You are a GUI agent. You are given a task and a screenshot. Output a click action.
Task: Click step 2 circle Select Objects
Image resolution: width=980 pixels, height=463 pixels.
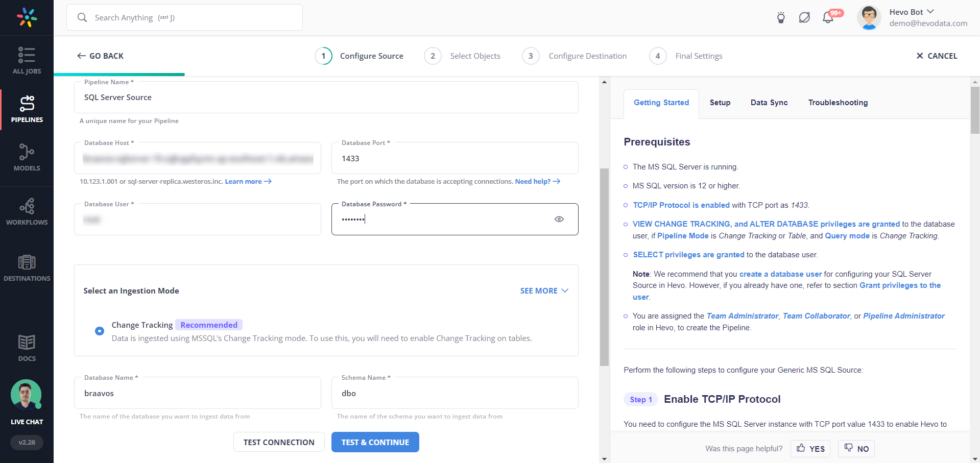tap(433, 56)
